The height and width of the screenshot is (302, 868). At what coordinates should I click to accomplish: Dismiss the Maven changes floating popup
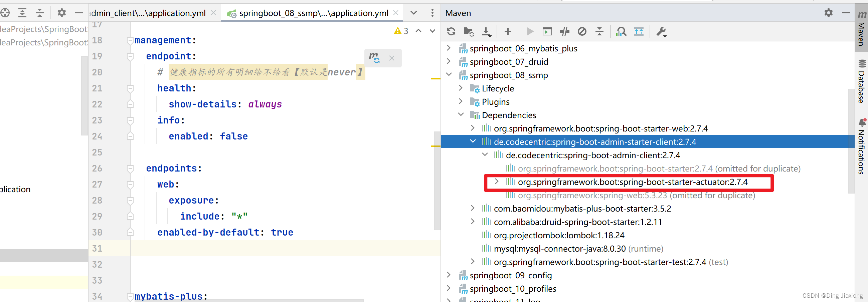[x=391, y=58]
